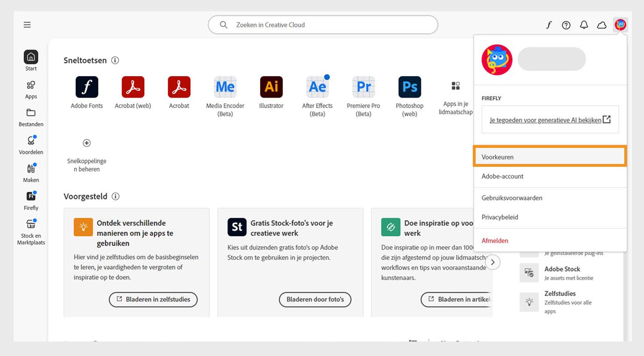Open Maken in sidebar
644x356 pixels.
[x=31, y=173]
